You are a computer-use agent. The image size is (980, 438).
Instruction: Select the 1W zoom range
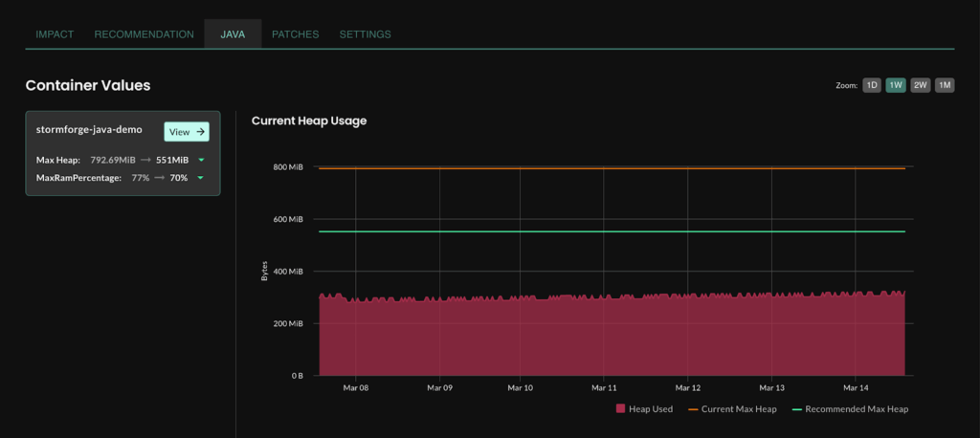coord(896,85)
